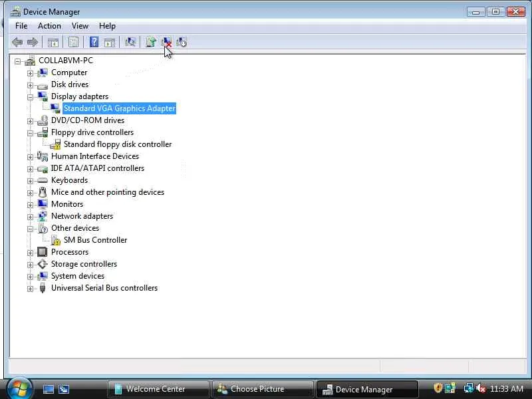Select the Human Interface Devices label
The height and width of the screenshot is (399, 532).
(x=95, y=156)
